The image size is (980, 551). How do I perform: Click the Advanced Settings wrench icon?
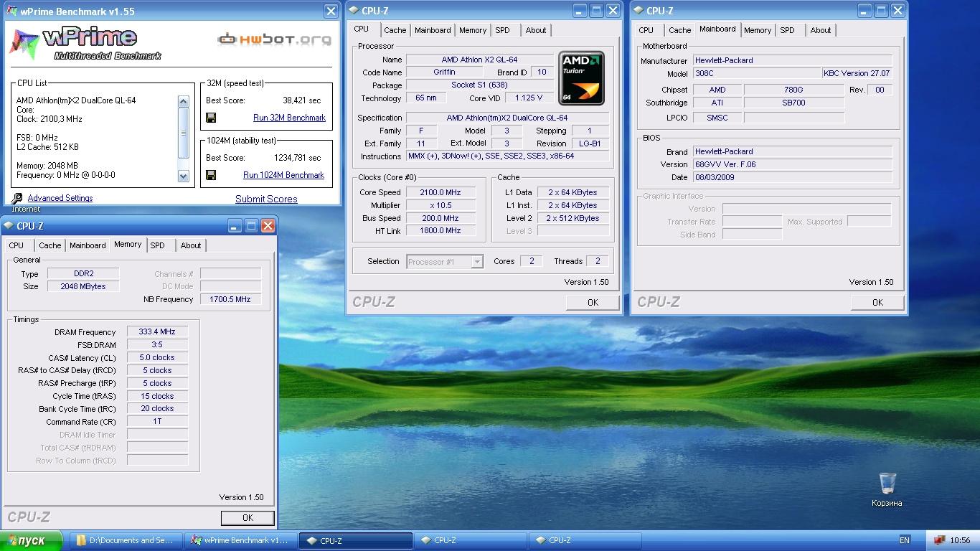[x=17, y=198]
